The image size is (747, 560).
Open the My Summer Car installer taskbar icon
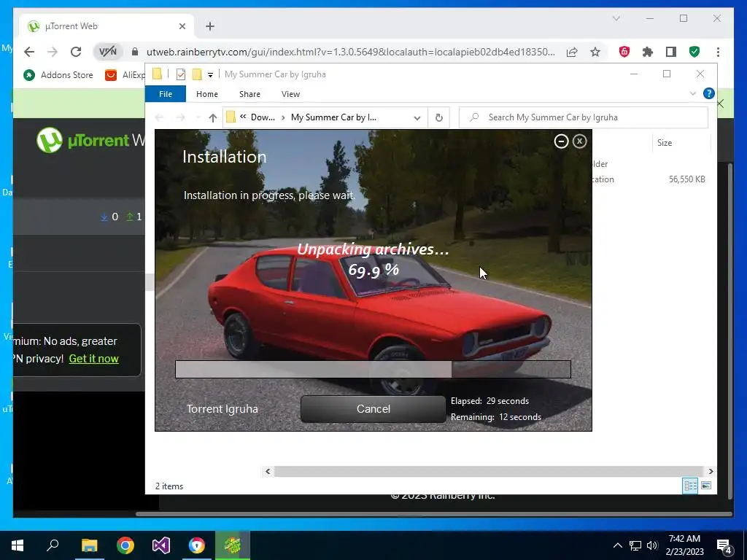pyautogui.click(x=233, y=545)
